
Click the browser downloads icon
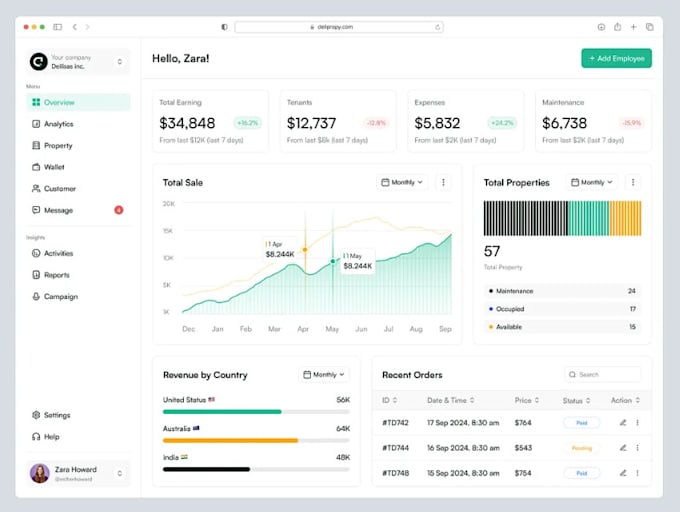tap(601, 27)
